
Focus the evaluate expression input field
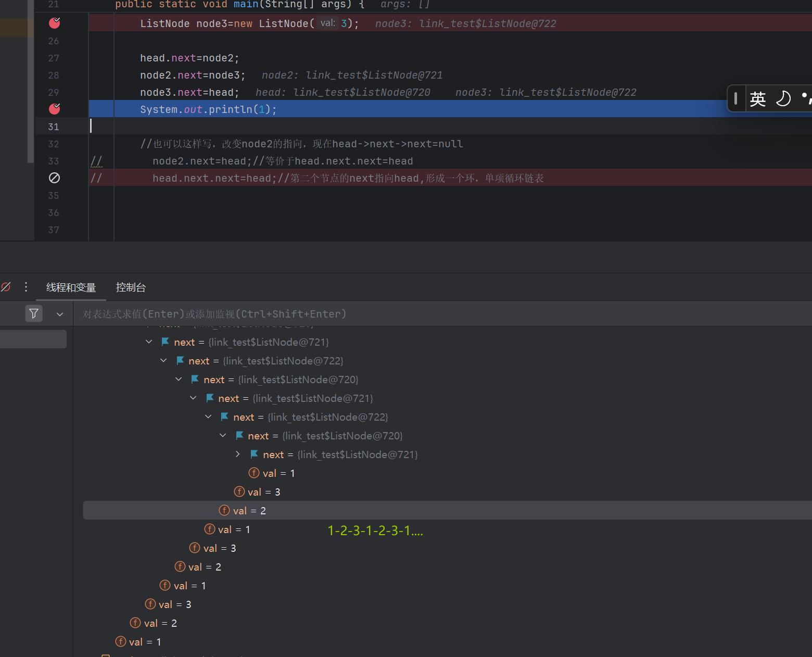click(x=416, y=314)
